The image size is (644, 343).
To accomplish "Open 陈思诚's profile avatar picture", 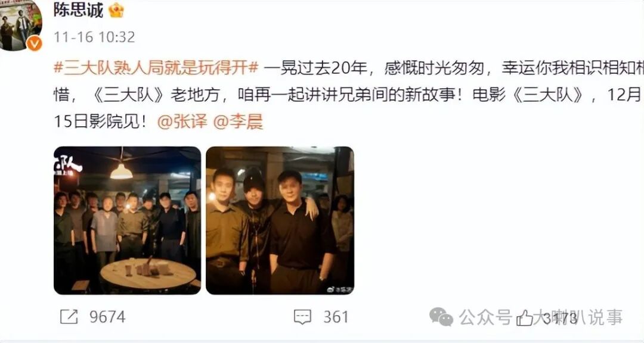I will coord(20,24).
